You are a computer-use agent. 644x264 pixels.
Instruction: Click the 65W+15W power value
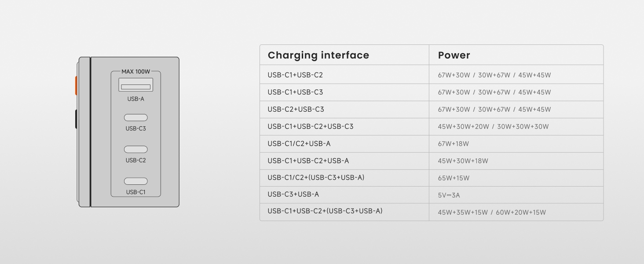[x=454, y=178]
